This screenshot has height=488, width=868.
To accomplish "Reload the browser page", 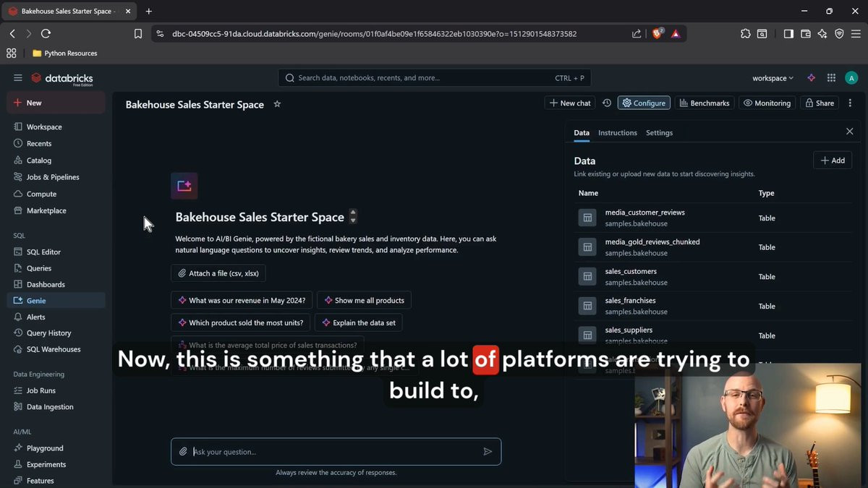I will pyautogui.click(x=46, y=33).
